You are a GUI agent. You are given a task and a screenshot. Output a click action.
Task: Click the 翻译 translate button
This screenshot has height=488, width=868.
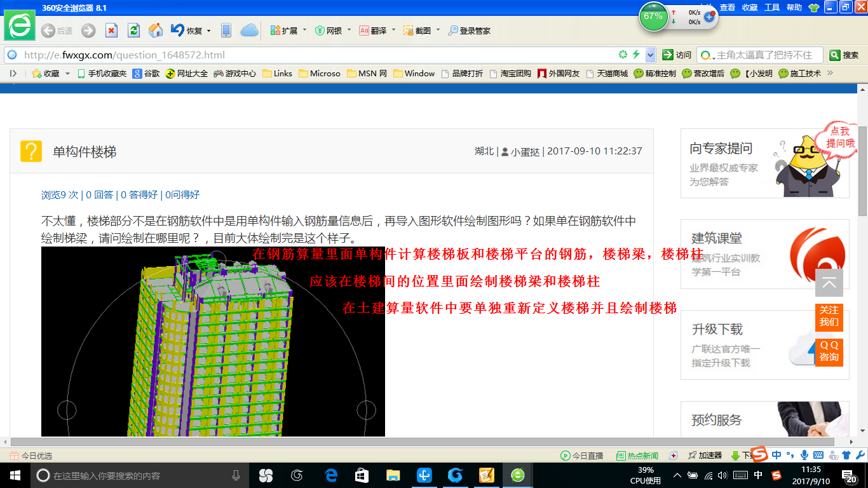(x=373, y=30)
